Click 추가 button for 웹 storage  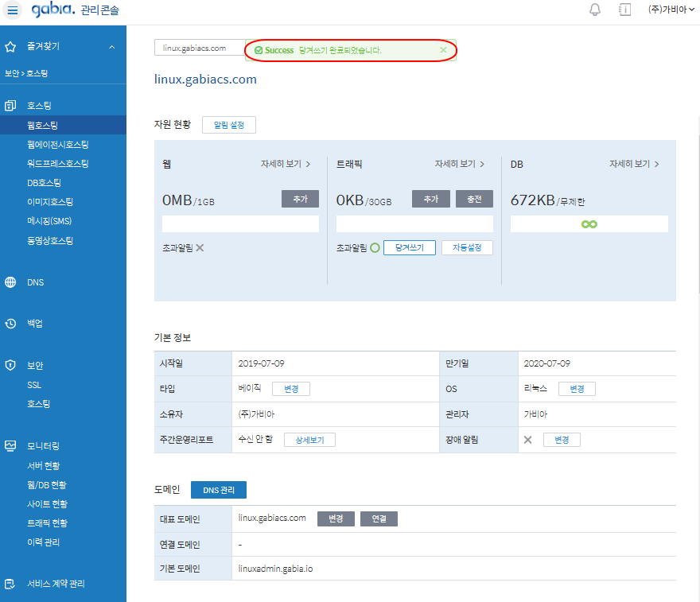click(300, 199)
